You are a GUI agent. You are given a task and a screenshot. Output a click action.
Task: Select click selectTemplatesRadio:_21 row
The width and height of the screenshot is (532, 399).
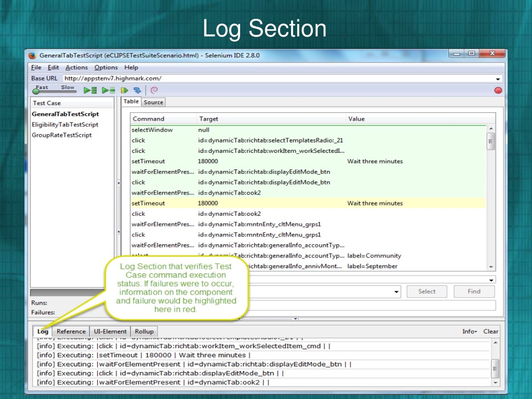[x=308, y=140]
